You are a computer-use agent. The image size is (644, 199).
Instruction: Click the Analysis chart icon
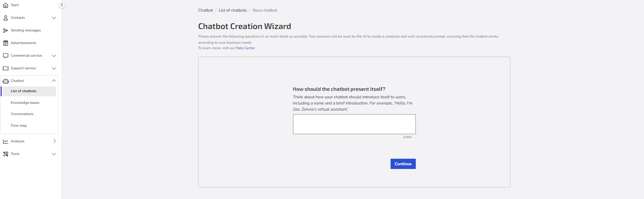(x=5, y=141)
